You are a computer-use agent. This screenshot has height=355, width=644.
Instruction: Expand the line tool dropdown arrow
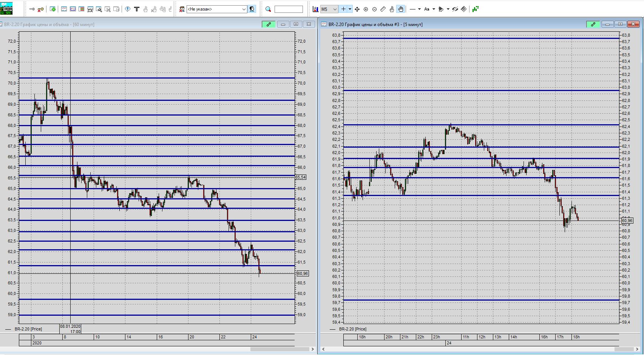[419, 9]
